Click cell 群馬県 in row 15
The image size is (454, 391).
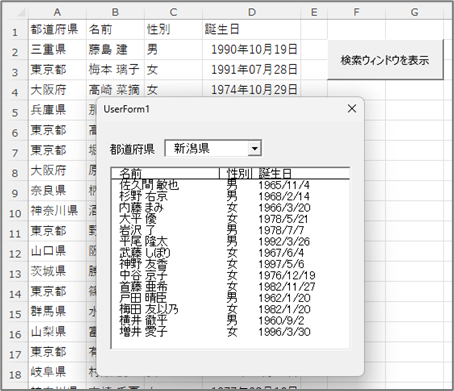57,312
